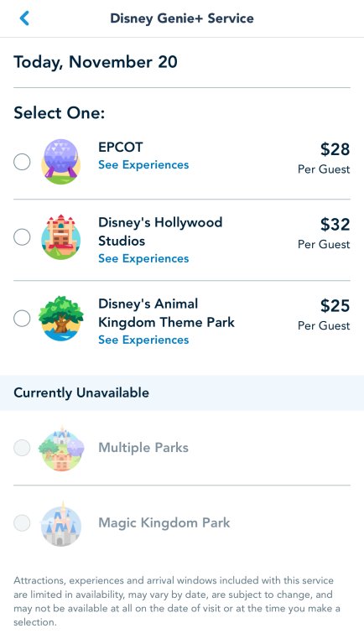Tap the $32 Per Guest price
The image size is (364, 644).
click(324, 233)
